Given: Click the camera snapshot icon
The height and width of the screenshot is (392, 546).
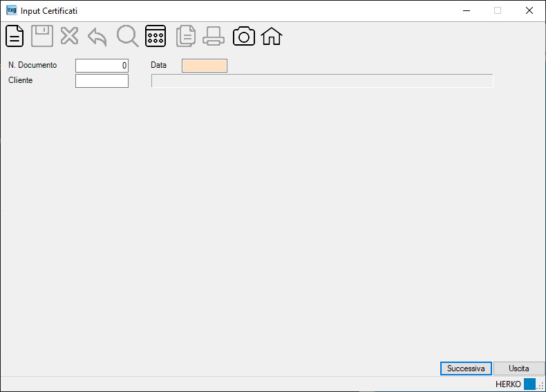Looking at the screenshot, I should pos(244,36).
